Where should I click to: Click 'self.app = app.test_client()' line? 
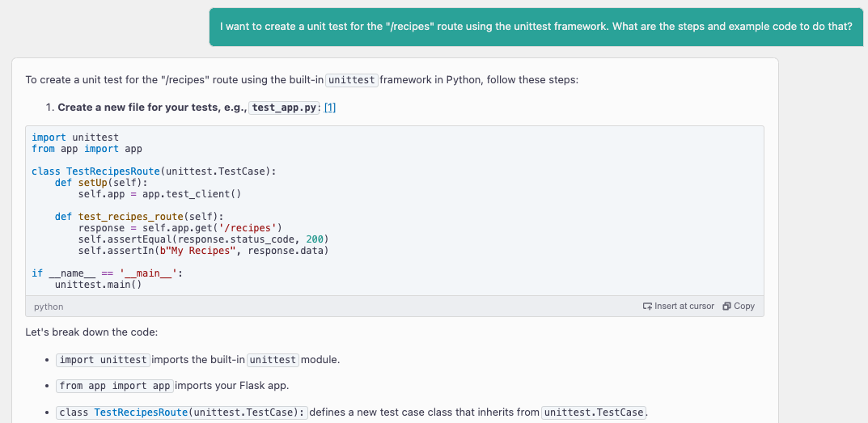coord(160,194)
